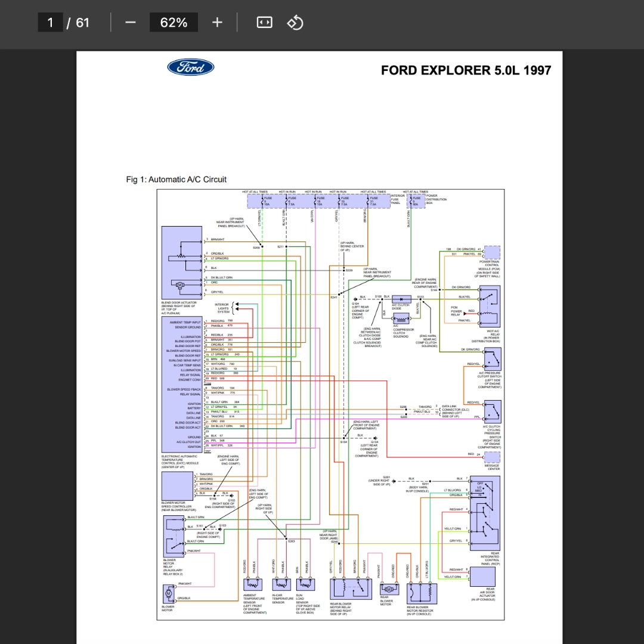Toggle the fit to page button

pos(265,22)
